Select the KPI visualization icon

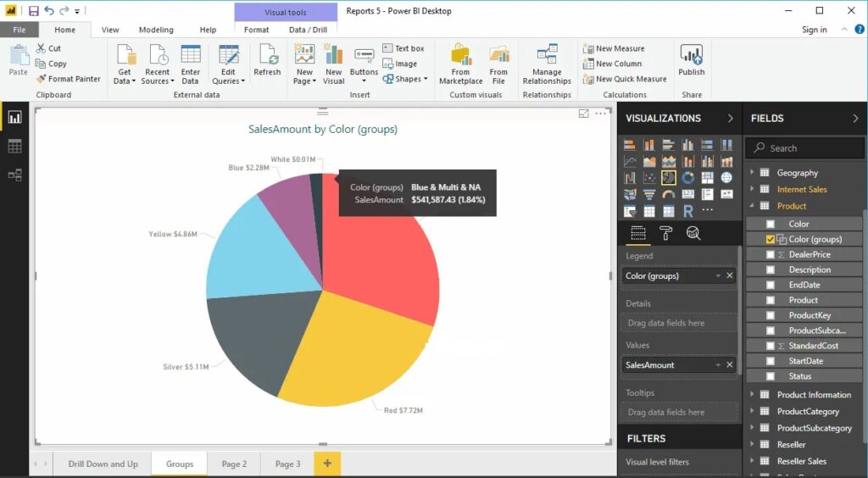point(726,194)
